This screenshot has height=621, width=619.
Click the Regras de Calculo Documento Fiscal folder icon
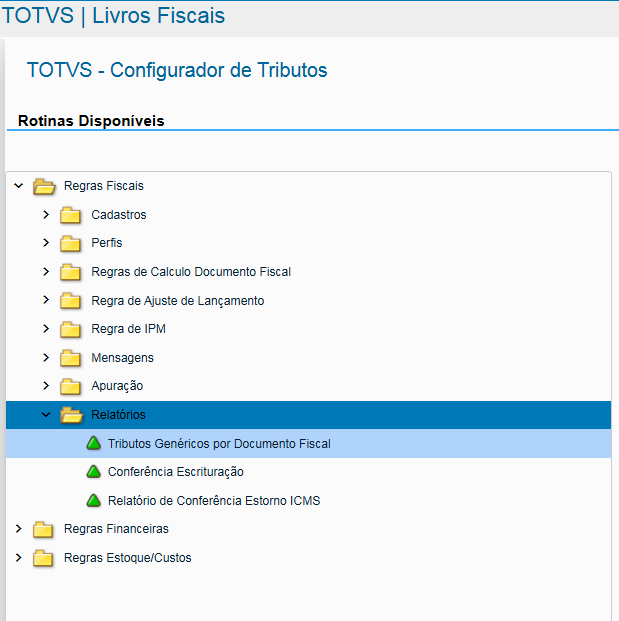click(x=70, y=272)
